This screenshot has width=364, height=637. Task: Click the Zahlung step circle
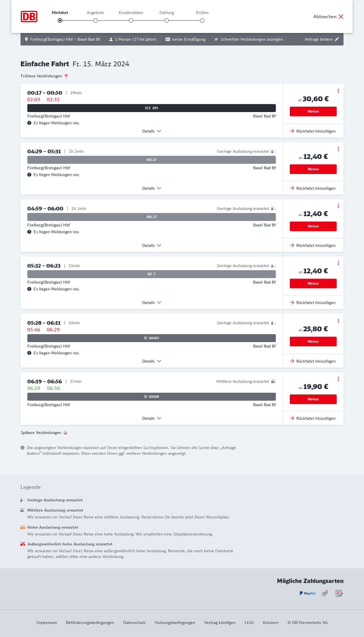tap(167, 20)
